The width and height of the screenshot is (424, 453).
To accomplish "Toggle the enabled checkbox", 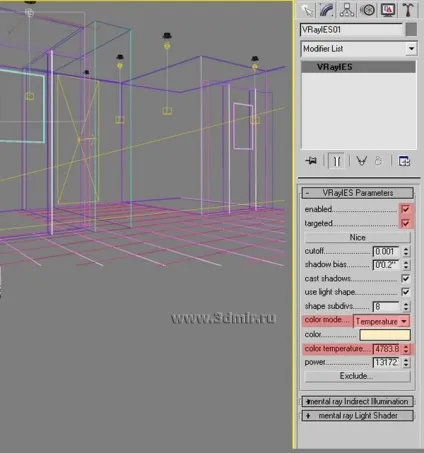I will click(406, 209).
